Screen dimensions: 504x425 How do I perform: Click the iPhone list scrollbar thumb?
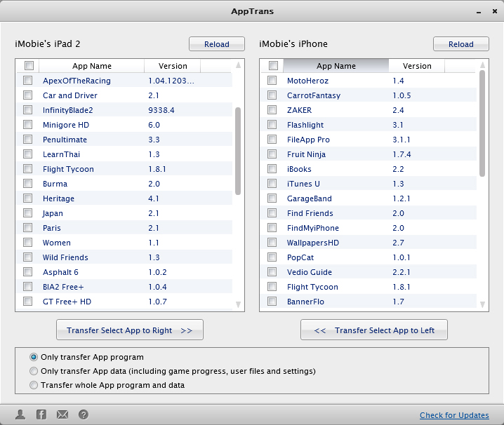coord(482,123)
